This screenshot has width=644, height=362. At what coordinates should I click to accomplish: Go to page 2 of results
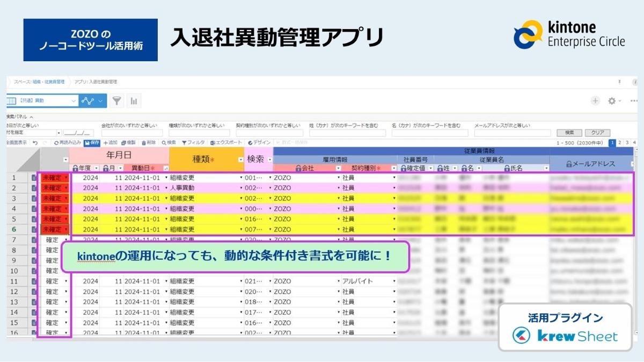pyautogui.click(x=620, y=143)
